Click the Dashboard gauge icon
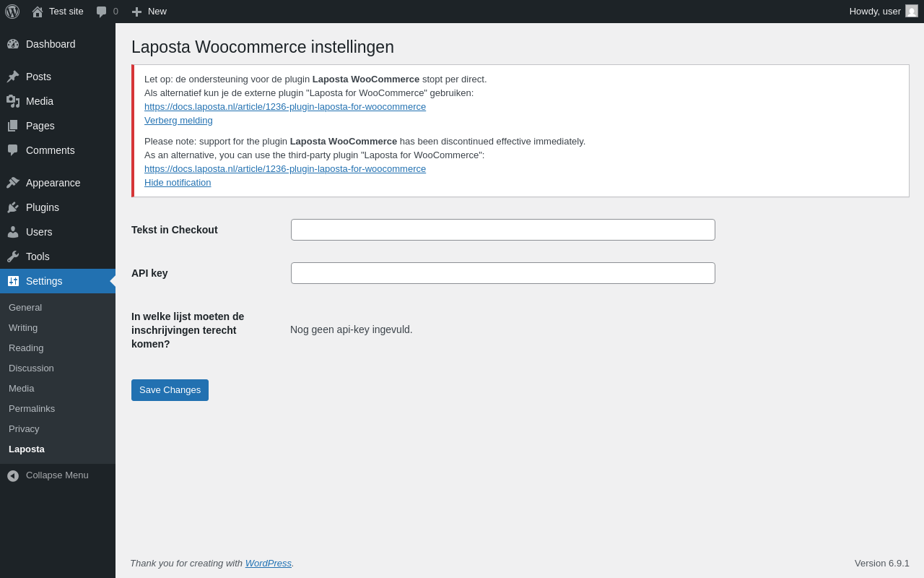The image size is (924, 578). 13,44
